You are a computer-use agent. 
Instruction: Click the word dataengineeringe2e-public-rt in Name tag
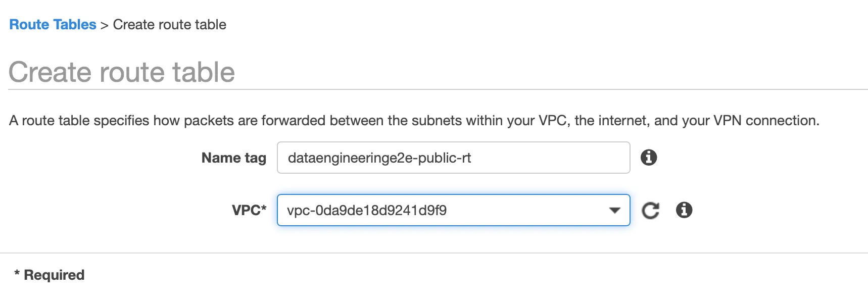click(379, 158)
